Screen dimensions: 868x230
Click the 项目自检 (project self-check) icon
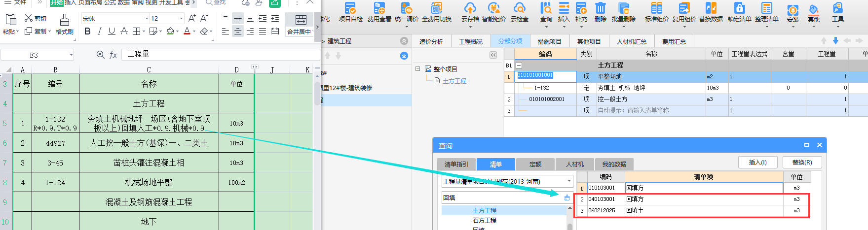click(x=350, y=8)
